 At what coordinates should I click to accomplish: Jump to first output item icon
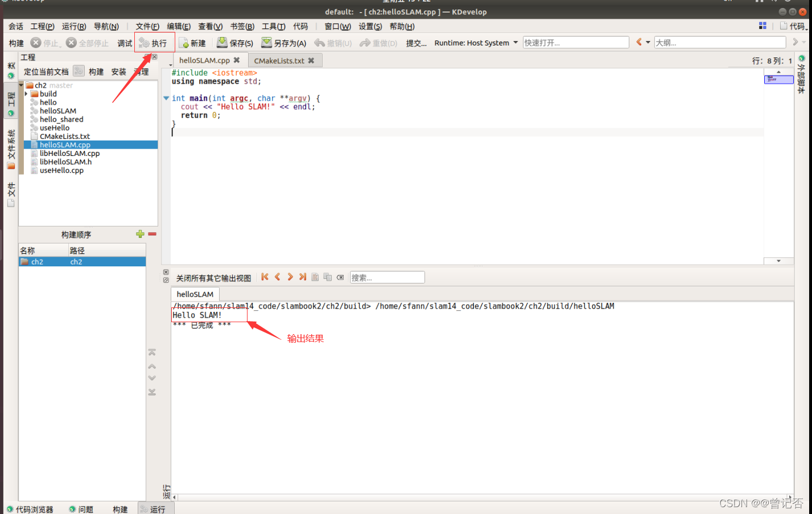click(265, 277)
